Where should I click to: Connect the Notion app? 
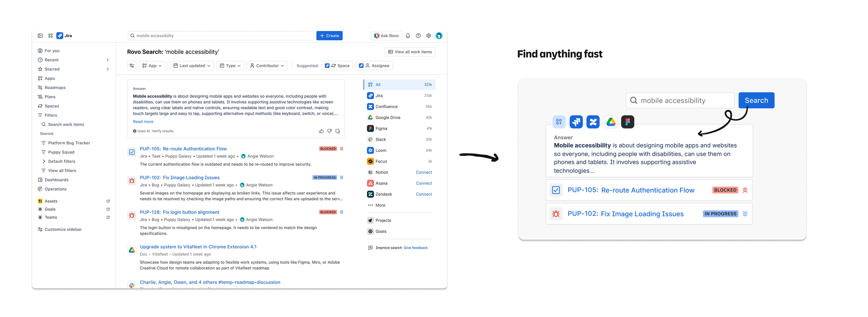(424, 173)
